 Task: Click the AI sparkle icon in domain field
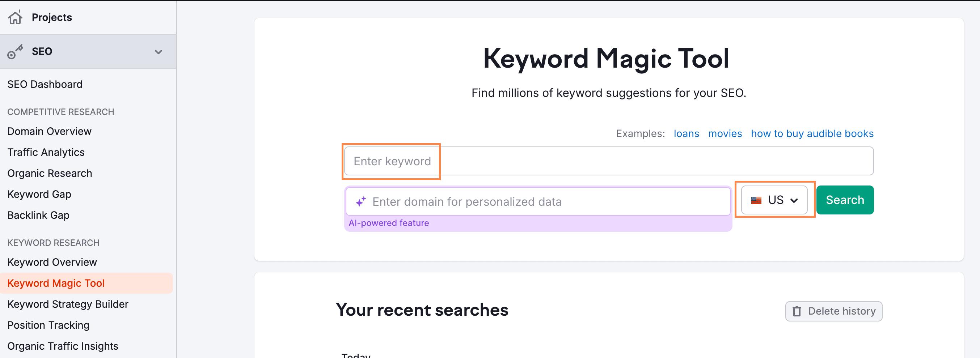click(x=361, y=201)
